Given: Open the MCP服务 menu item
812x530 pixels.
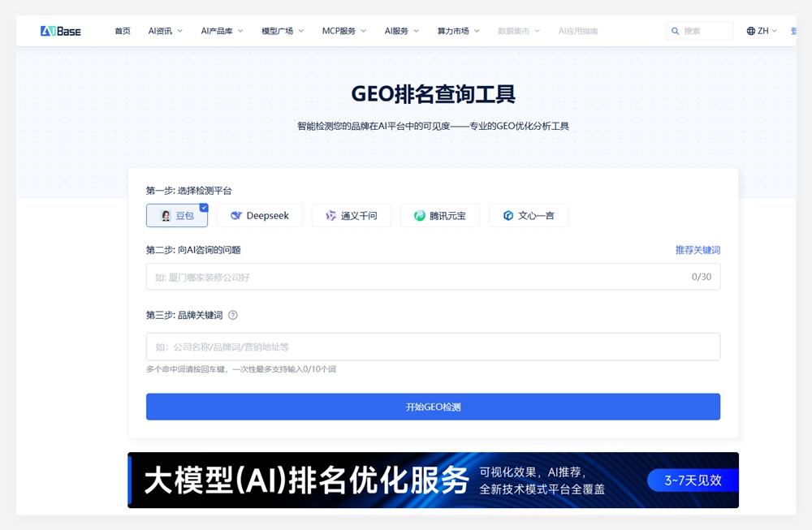Looking at the screenshot, I should [342, 30].
